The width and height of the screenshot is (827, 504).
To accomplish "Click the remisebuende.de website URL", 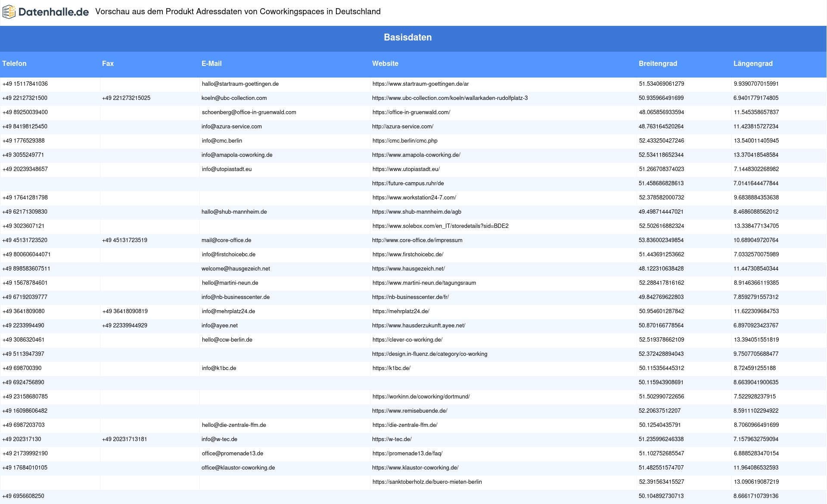I will tap(410, 411).
